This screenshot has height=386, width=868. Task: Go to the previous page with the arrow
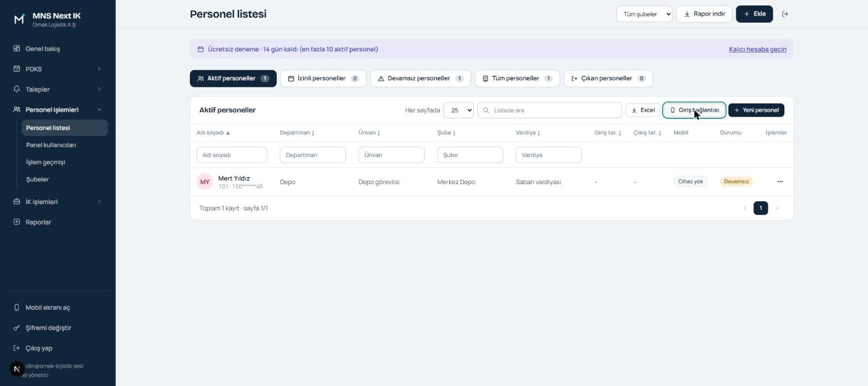[x=745, y=208]
